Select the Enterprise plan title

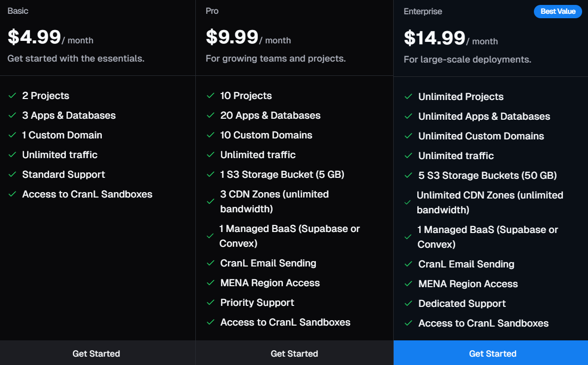point(423,12)
